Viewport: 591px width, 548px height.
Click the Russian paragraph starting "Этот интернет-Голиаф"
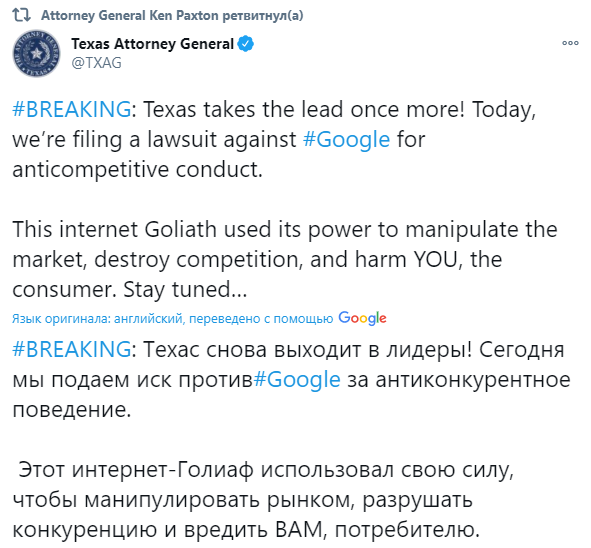tap(263, 499)
